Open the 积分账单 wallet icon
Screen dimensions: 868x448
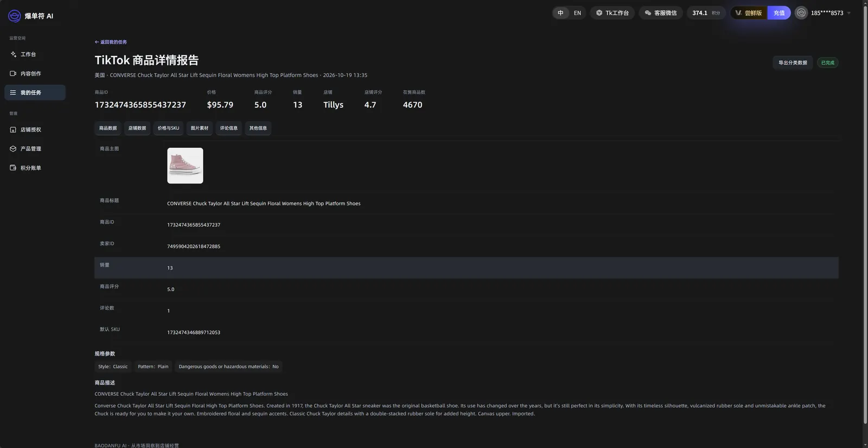(13, 168)
